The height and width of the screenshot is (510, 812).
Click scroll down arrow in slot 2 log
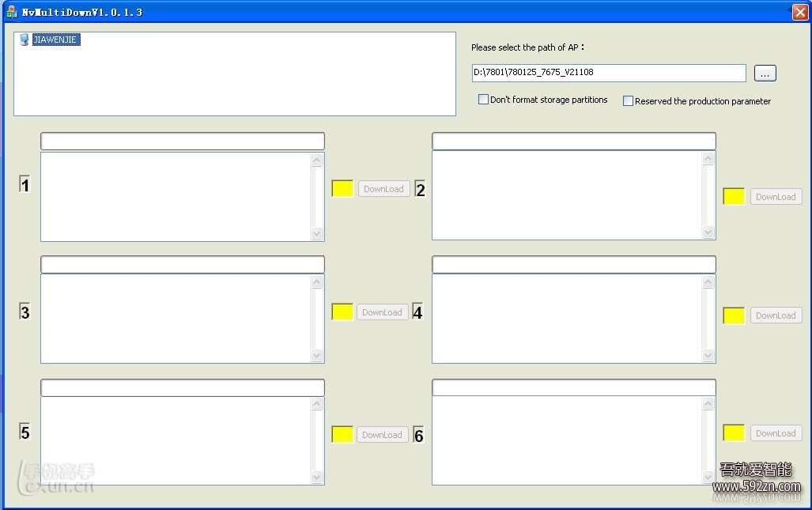(708, 232)
